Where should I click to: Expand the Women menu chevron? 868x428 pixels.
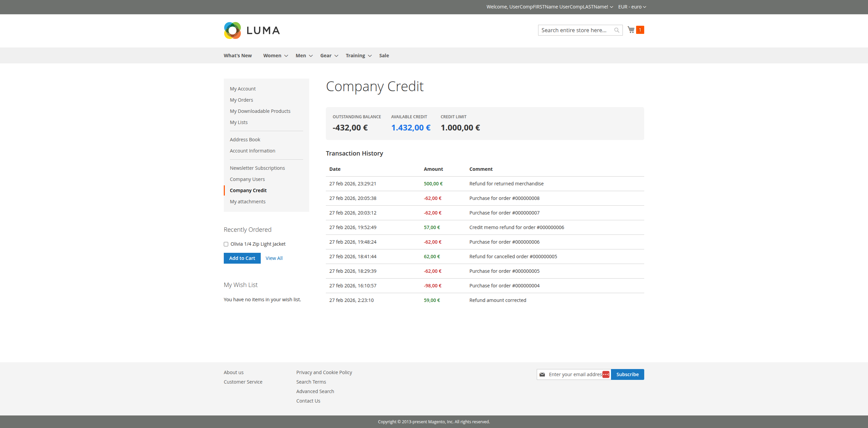286,56
